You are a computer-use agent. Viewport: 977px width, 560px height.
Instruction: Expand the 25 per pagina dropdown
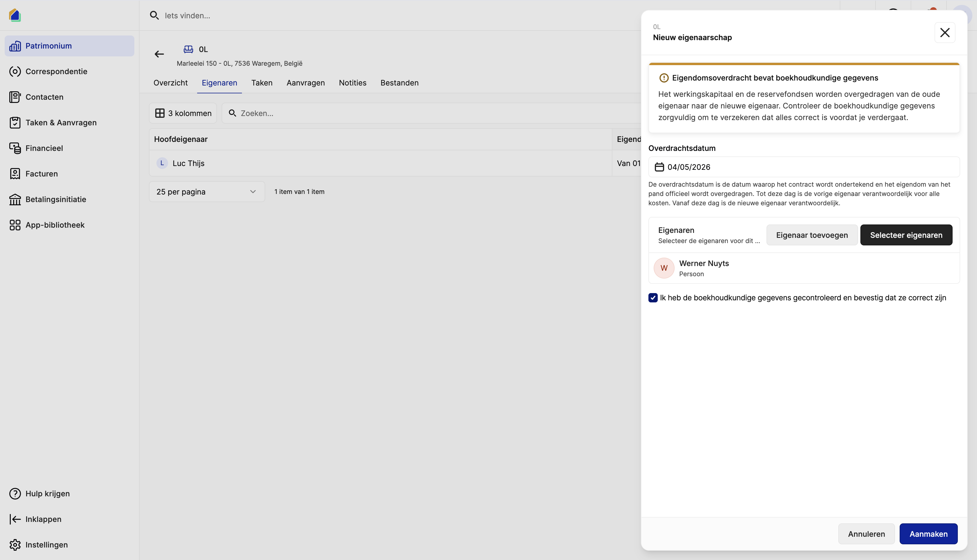[207, 192]
